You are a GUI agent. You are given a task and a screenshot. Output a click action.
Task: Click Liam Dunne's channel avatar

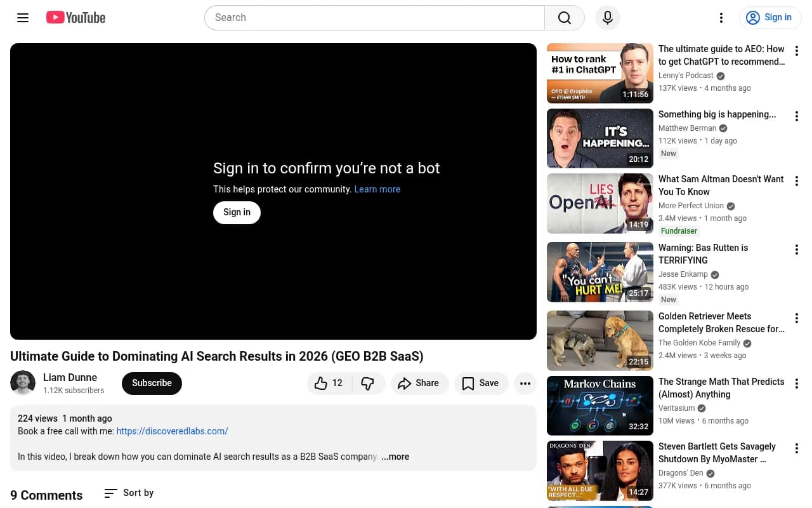pyautogui.click(x=23, y=383)
